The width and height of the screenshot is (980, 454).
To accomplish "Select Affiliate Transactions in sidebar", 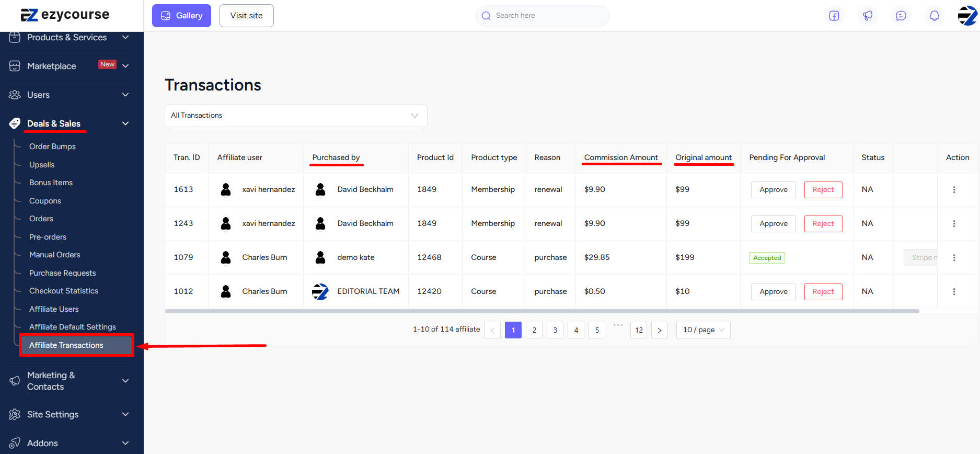I will 77,345.
